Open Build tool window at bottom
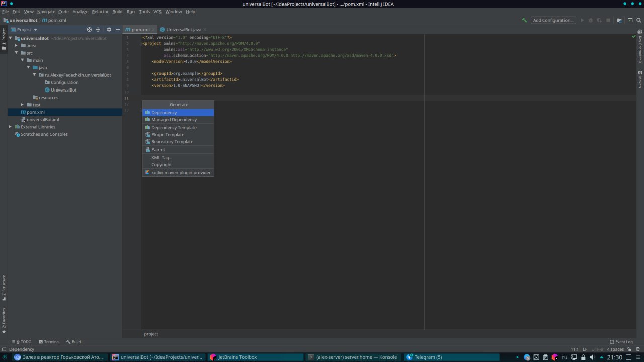The height and width of the screenshot is (362, 644). click(73, 342)
